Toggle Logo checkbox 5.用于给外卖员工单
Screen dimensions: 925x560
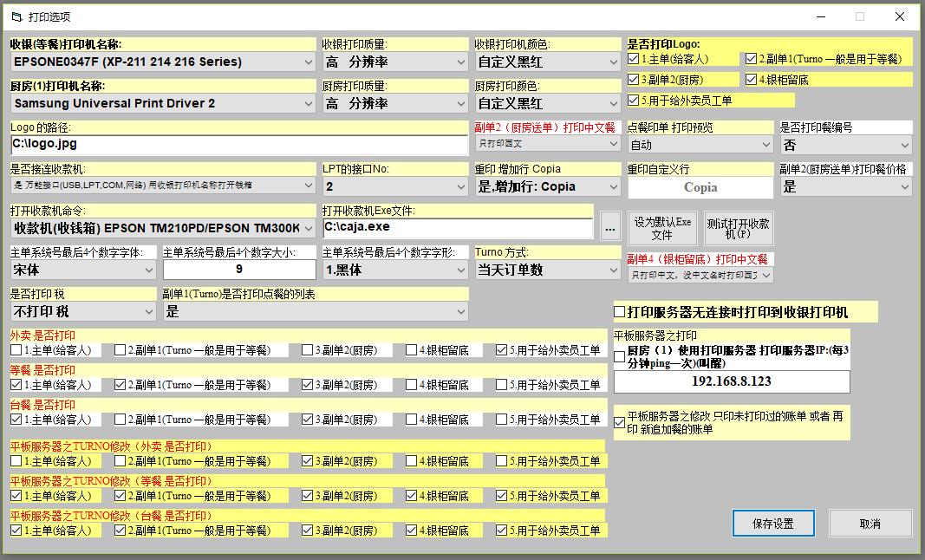(634, 101)
